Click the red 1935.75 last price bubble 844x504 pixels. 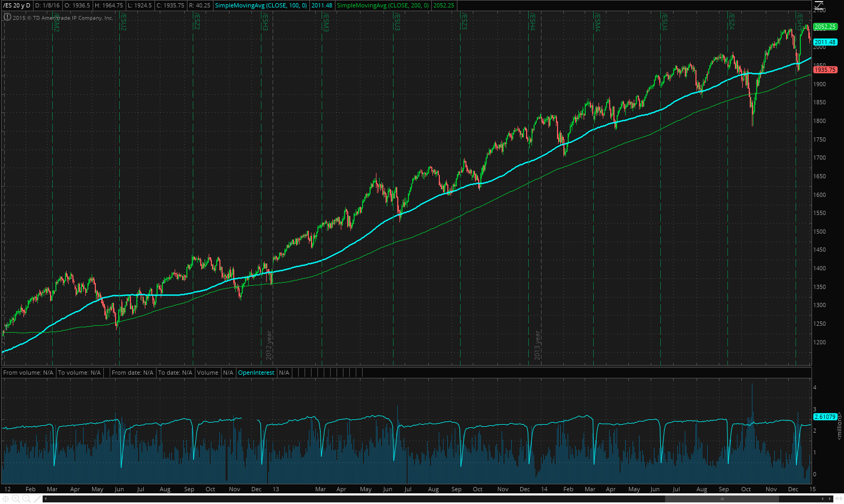coord(825,70)
